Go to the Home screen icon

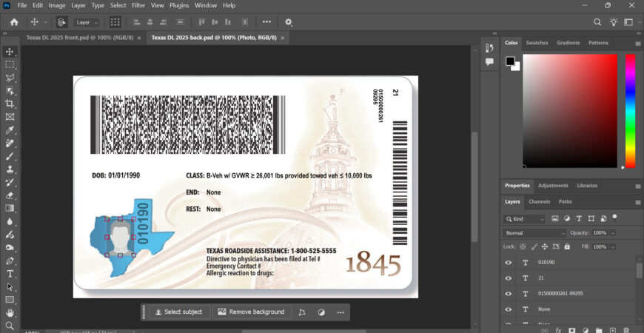point(14,22)
